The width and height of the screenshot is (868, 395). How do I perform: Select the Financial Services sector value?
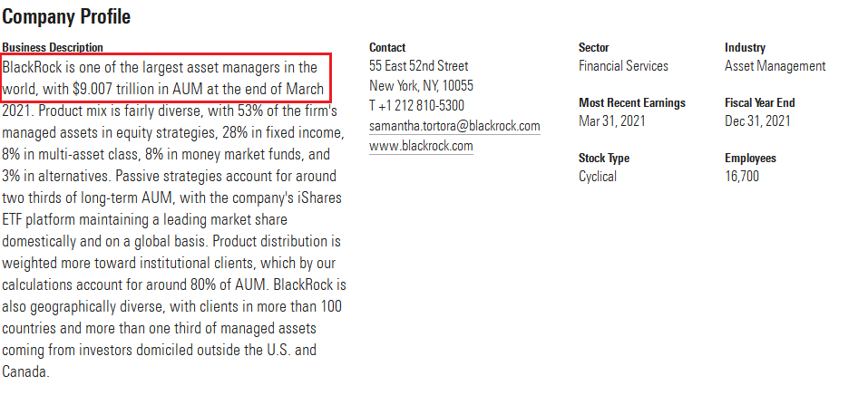[x=623, y=66]
